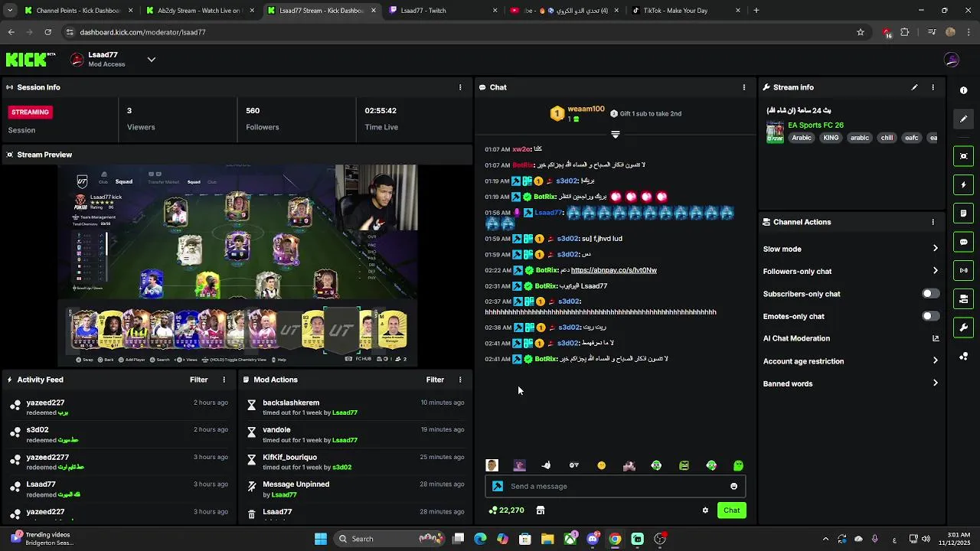Click the KifKif_bouriquo mod action entry

tap(354, 461)
